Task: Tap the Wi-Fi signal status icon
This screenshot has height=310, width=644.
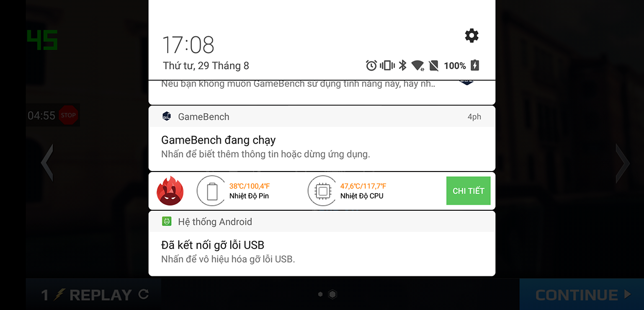Action: (x=418, y=66)
